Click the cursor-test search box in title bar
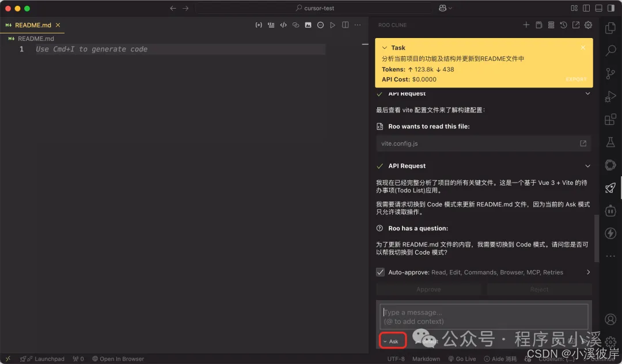Image resolution: width=622 pixels, height=364 pixels. pos(313,8)
